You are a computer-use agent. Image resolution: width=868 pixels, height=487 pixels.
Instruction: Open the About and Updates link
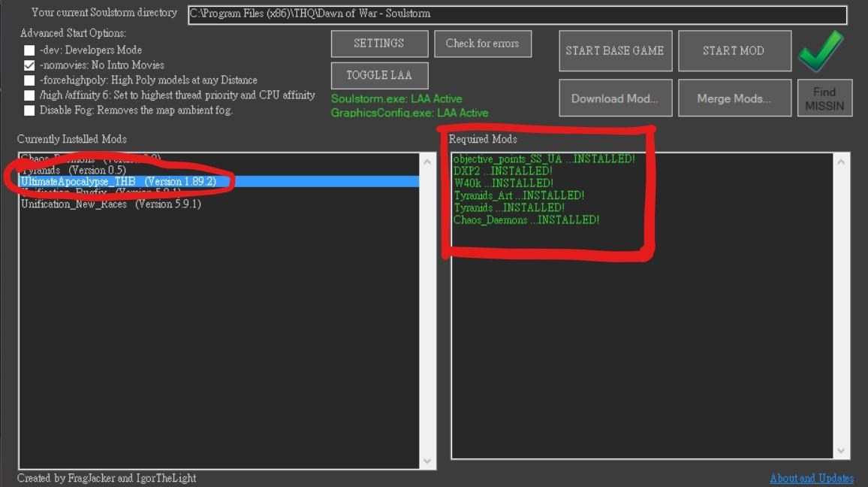click(x=812, y=478)
